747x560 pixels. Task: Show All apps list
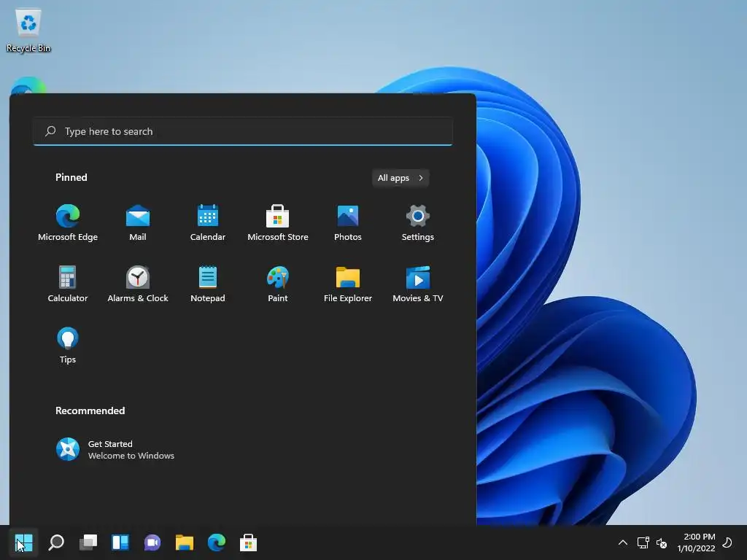[400, 178]
